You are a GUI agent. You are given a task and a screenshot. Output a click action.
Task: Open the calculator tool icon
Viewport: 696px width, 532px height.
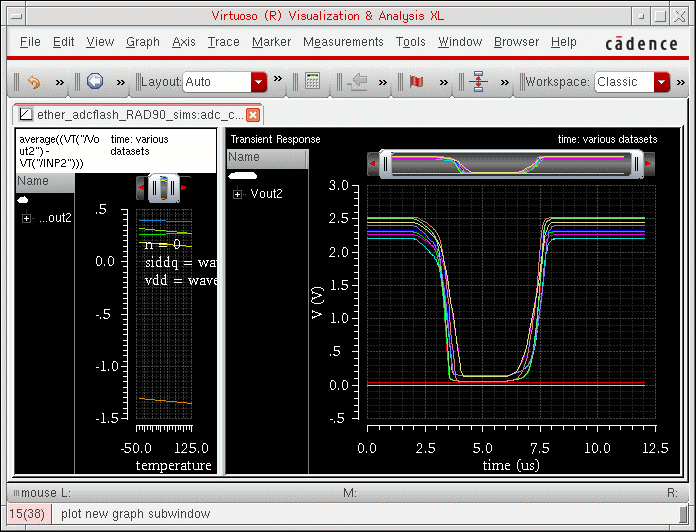coord(312,82)
